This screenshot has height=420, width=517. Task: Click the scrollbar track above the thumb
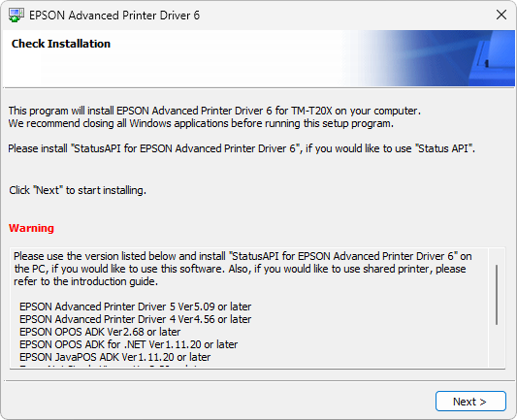point(497,256)
